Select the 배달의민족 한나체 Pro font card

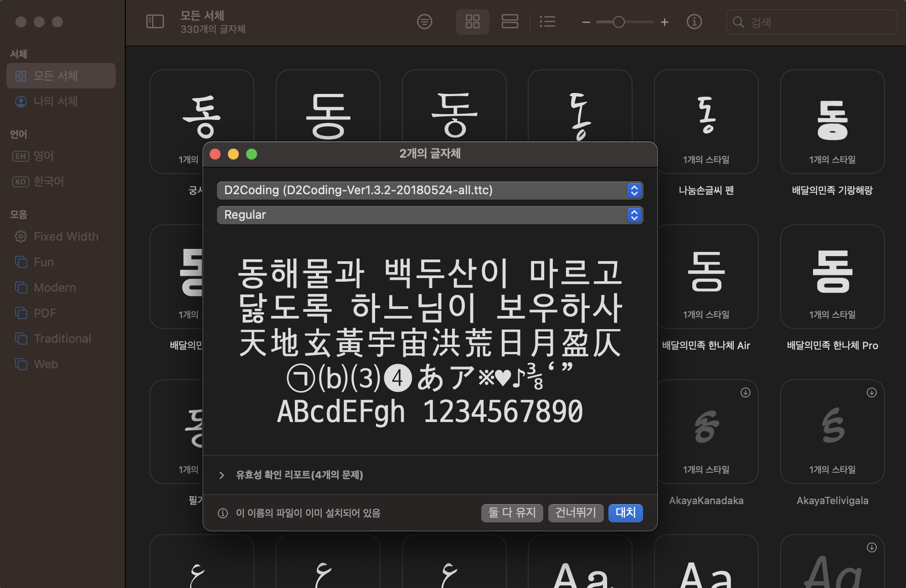click(832, 277)
